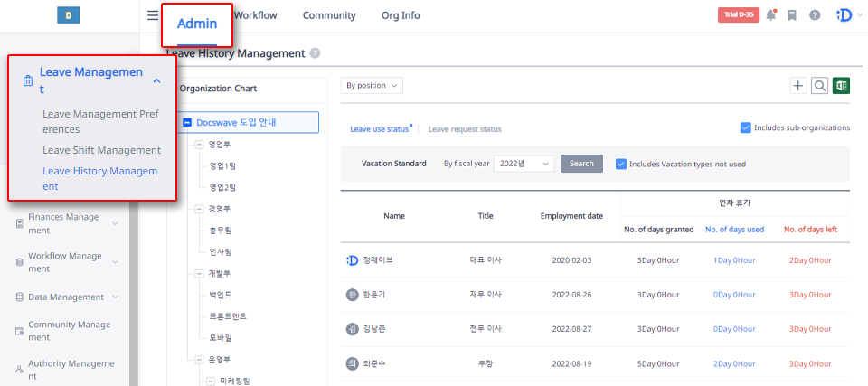
Task: Switch to the Community tab
Action: tap(329, 15)
